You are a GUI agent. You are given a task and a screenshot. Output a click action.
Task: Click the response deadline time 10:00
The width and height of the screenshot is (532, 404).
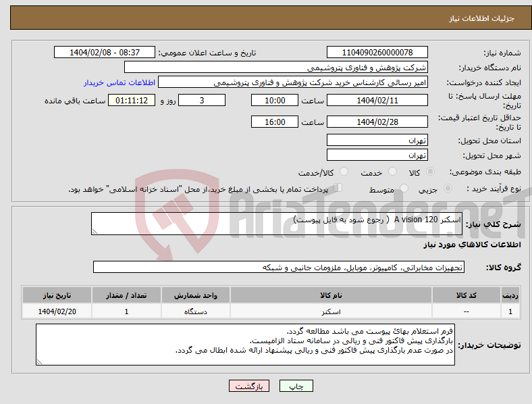[x=275, y=100]
